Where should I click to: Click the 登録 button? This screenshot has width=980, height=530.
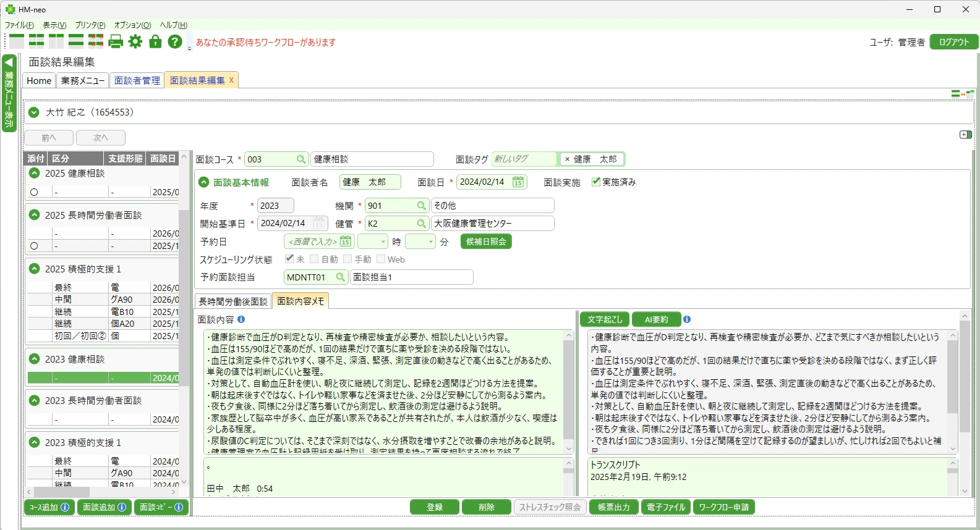[435, 507]
